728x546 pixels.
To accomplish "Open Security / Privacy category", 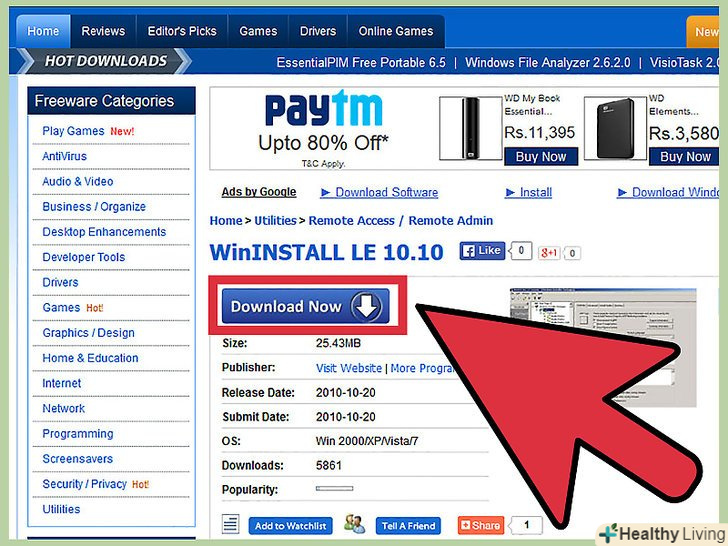I will coord(84,484).
